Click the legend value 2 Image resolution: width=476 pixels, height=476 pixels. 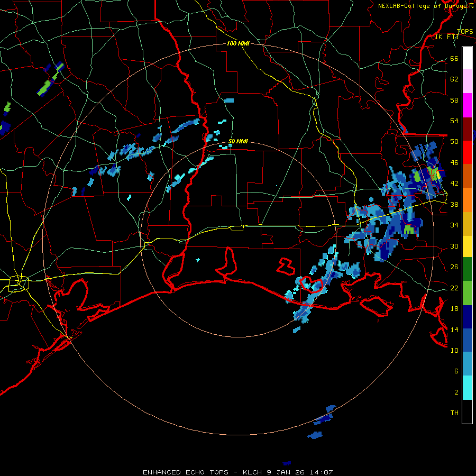click(x=456, y=392)
